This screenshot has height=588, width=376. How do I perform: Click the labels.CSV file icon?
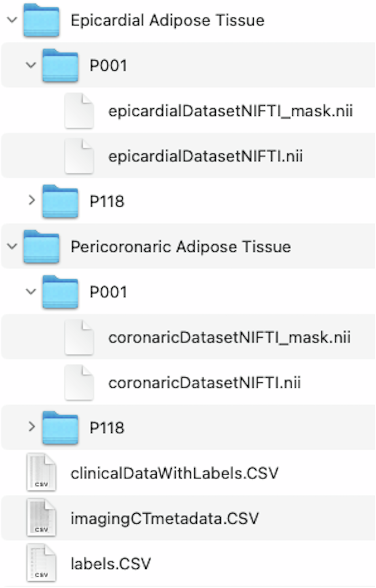pos(41,563)
